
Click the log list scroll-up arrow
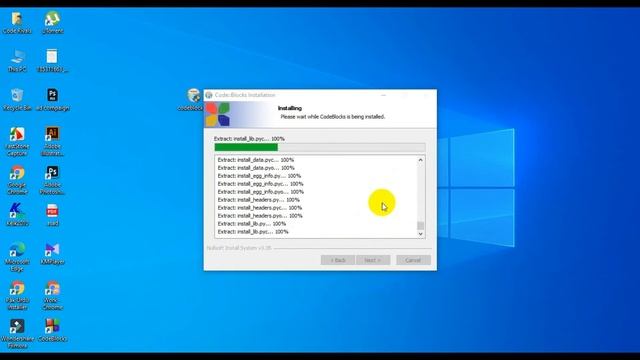pyautogui.click(x=420, y=160)
